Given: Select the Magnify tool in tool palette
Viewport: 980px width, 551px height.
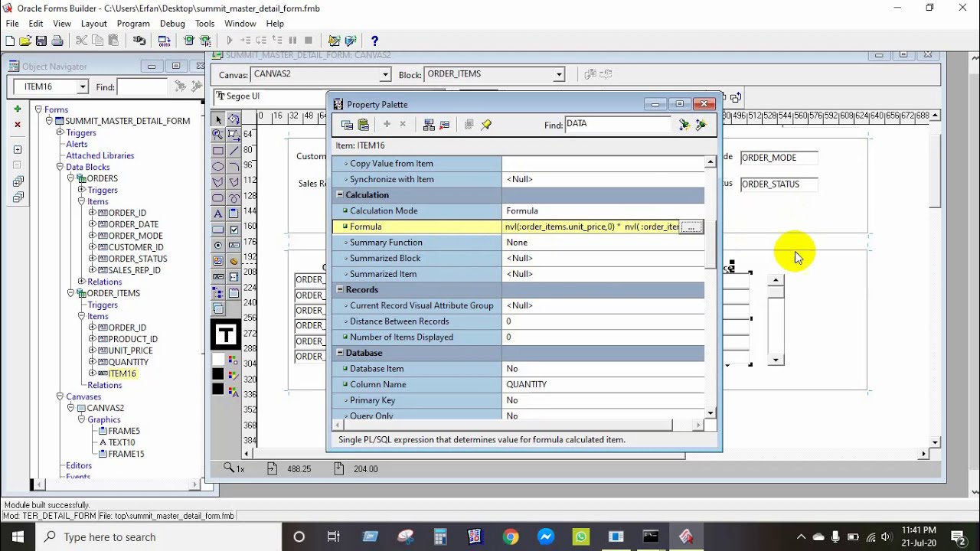Looking at the screenshot, I should tap(218, 135).
